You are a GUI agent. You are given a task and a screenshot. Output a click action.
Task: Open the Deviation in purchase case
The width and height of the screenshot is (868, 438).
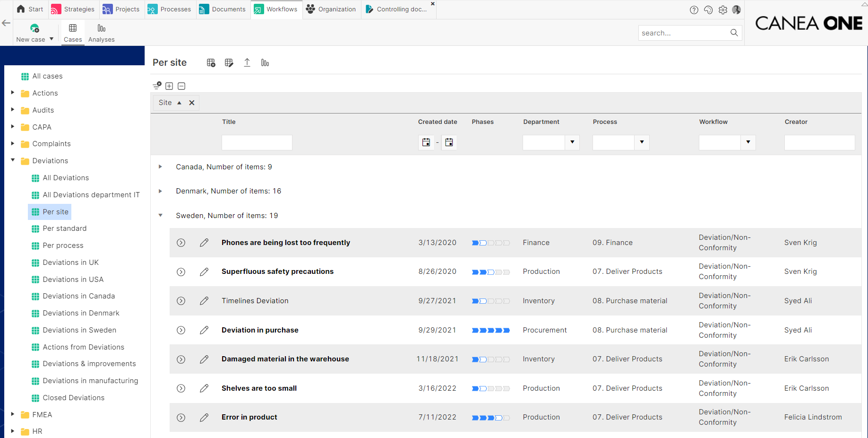point(260,330)
